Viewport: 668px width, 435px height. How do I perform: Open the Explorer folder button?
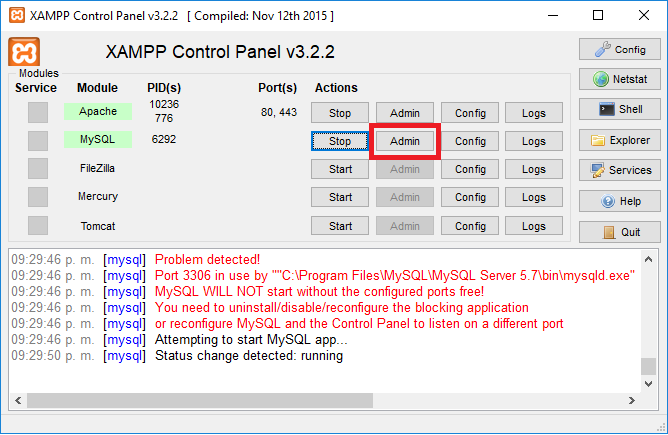pyautogui.click(x=619, y=140)
